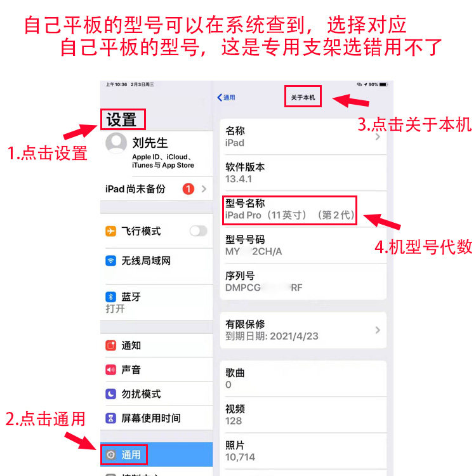Open 有限保修 details chevron

point(378,330)
